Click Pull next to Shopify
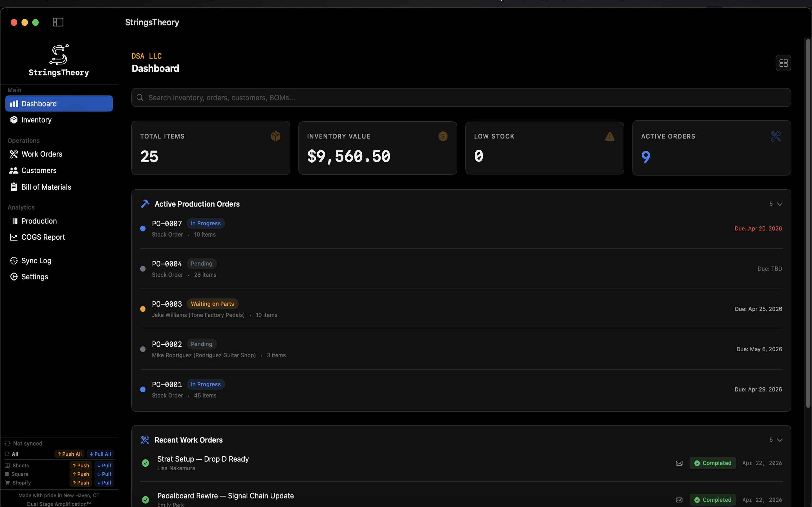 pos(104,483)
